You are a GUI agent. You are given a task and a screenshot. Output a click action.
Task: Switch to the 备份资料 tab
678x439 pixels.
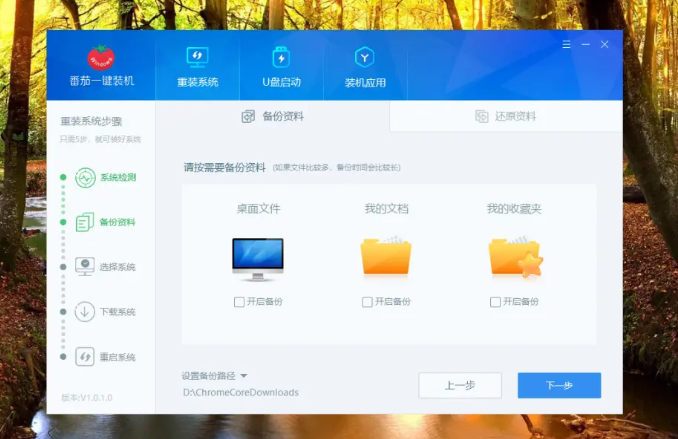tap(272, 116)
